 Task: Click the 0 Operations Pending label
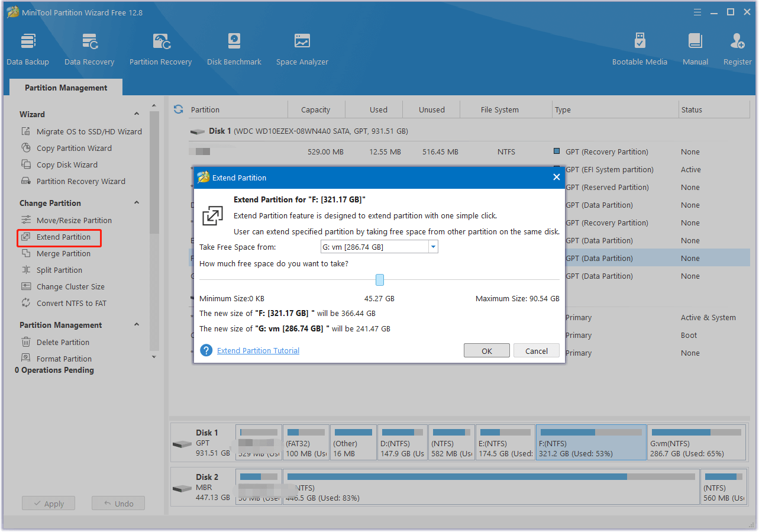[54, 370]
